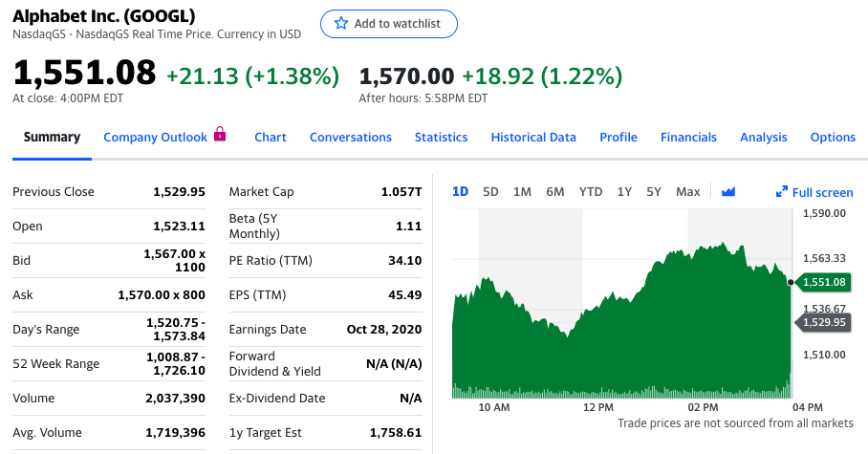Screen dimensions: 868x454
Task: Click the Beta (5Y Monthly) label
Action: [254, 226]
